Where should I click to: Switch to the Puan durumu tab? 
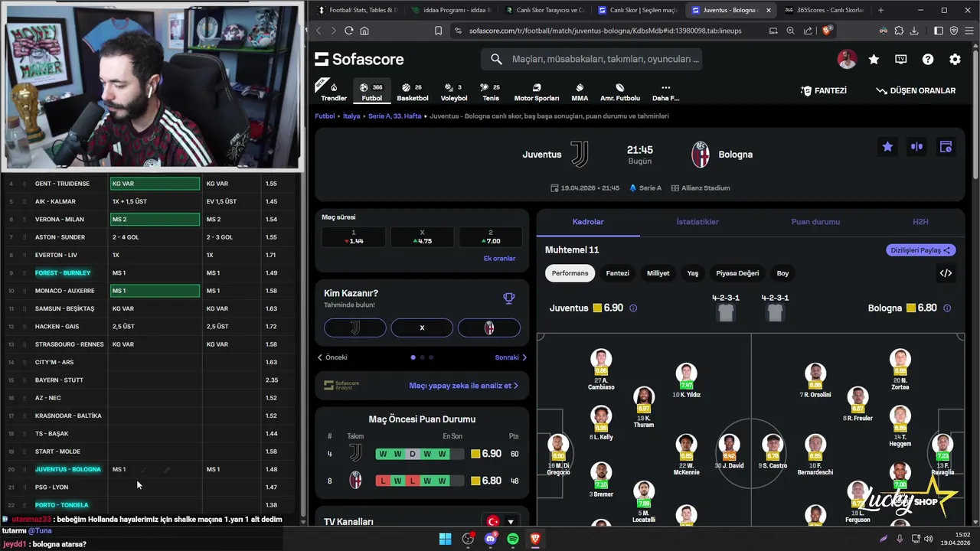pyautogui.click(x=815, y=222)
